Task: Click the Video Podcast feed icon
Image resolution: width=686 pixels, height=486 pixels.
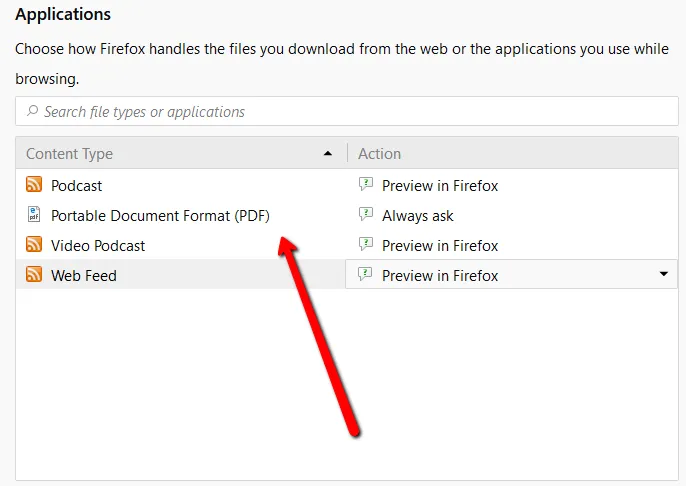Action: (34, 245)
